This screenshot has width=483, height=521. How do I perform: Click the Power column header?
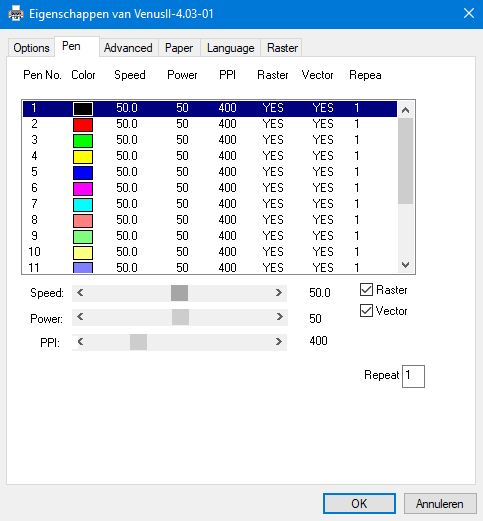click(182, 75)
